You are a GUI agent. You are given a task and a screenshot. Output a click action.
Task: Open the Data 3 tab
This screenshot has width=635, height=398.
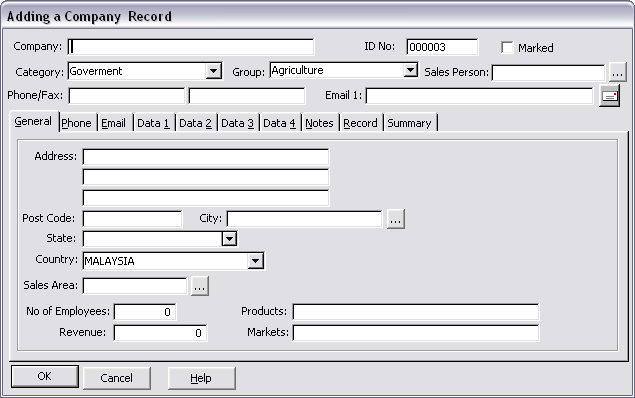[x=237, y=123]
